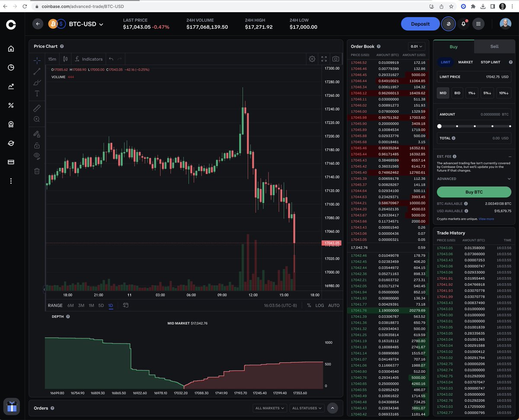Open the 15m interval selector
The height and width of the screenshot is (420, 519).
52,59
